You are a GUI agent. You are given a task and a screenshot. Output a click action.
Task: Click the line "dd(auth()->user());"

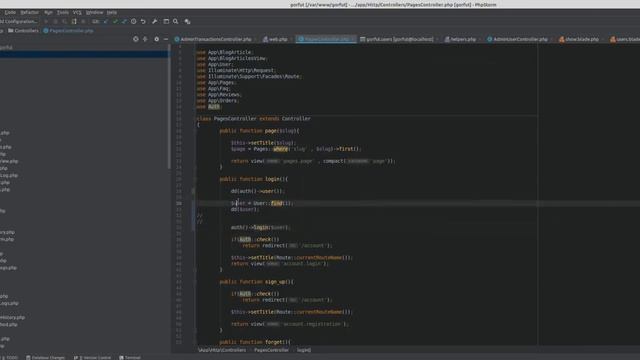click(x=257, y=191)
